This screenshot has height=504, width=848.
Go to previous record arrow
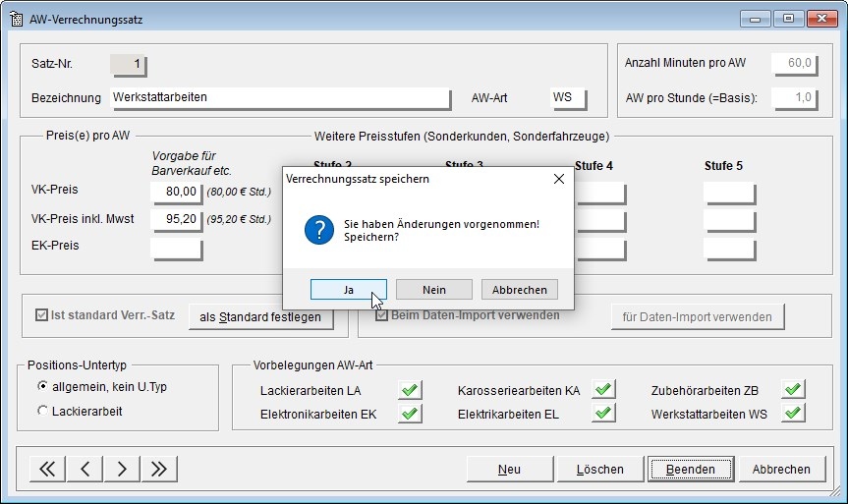[x=85, y=469]
